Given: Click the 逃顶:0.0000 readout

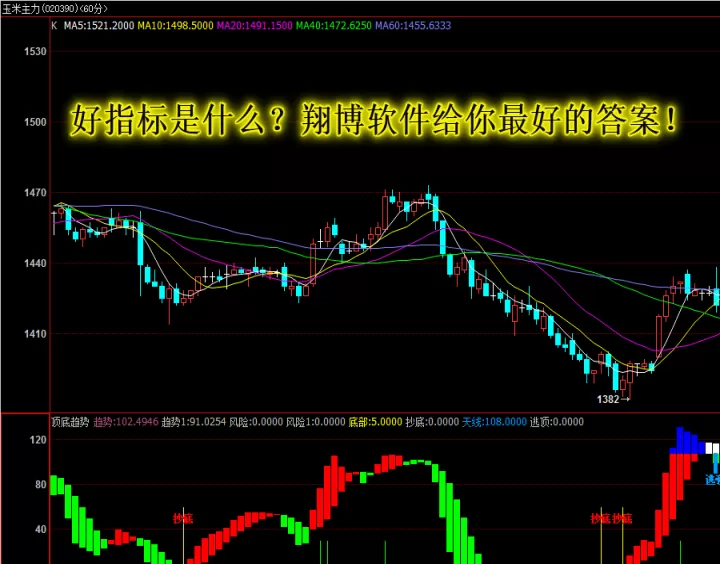Looking at the screenshot, I should (x=557, y=422).
